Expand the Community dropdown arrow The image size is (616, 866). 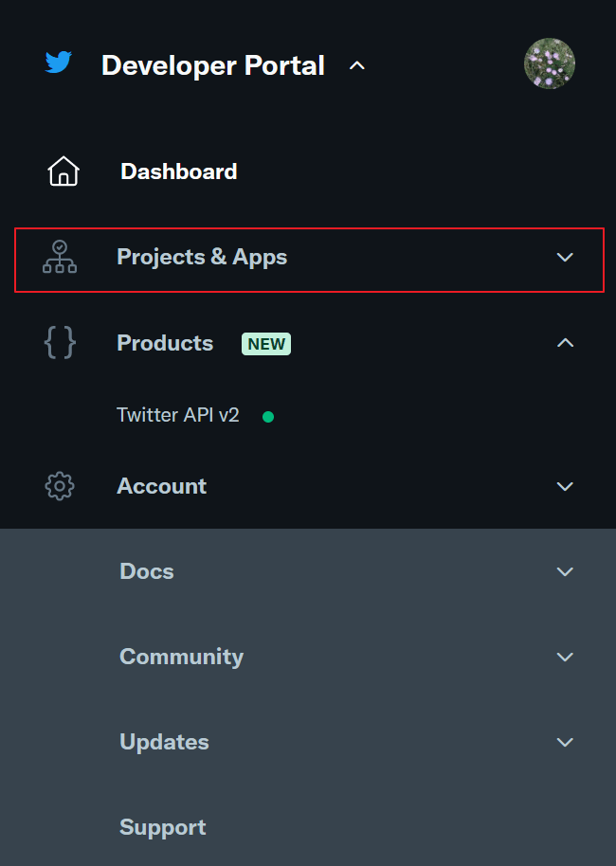(x=565, y=657)
